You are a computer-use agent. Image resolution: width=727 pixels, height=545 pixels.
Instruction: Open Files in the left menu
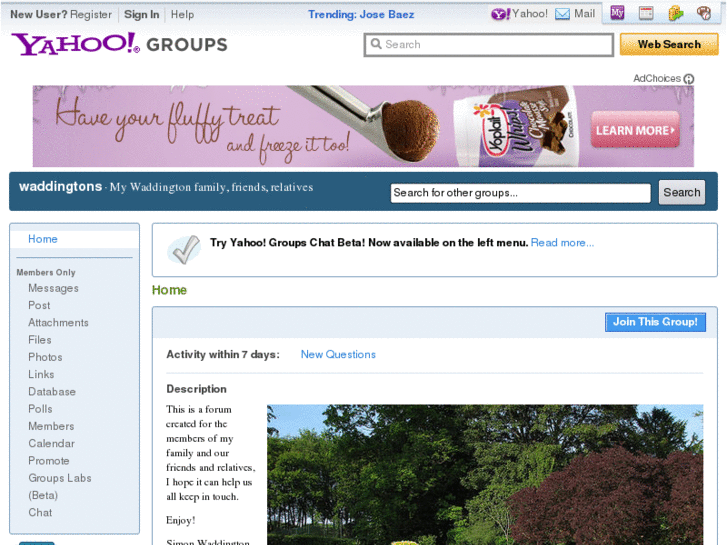click(40, 340)
